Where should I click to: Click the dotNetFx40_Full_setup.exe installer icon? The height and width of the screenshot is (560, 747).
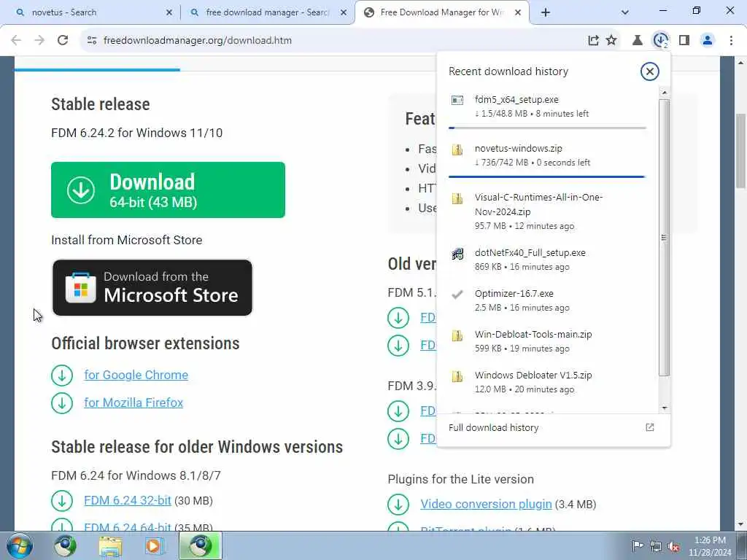coord(457,254)
